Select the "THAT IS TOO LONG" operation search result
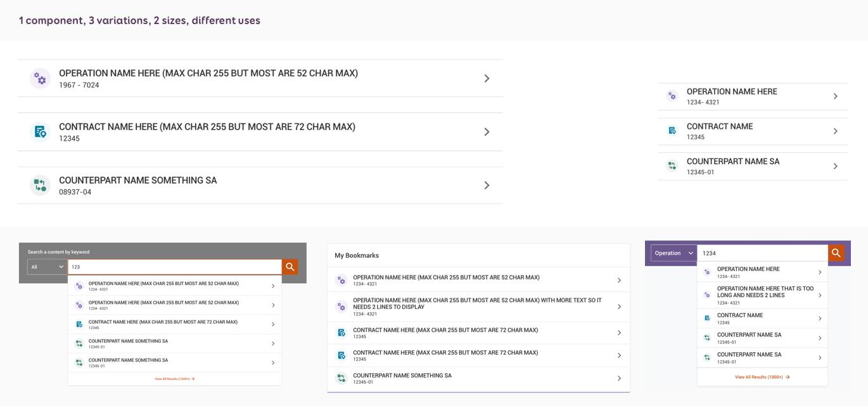Screen dimensions: 868x406 (x=765, y=295)
